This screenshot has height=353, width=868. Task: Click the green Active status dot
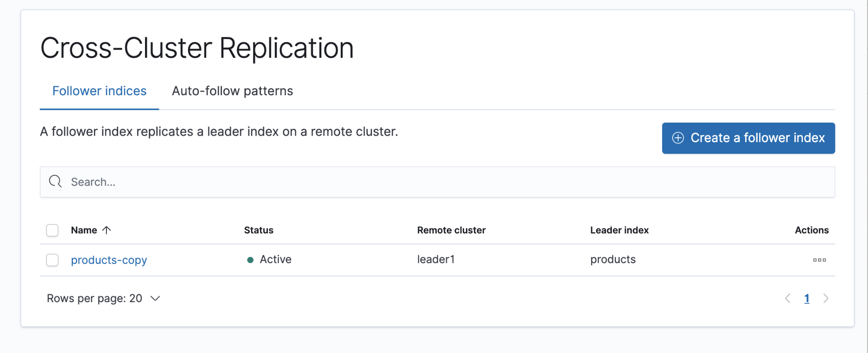250,260
